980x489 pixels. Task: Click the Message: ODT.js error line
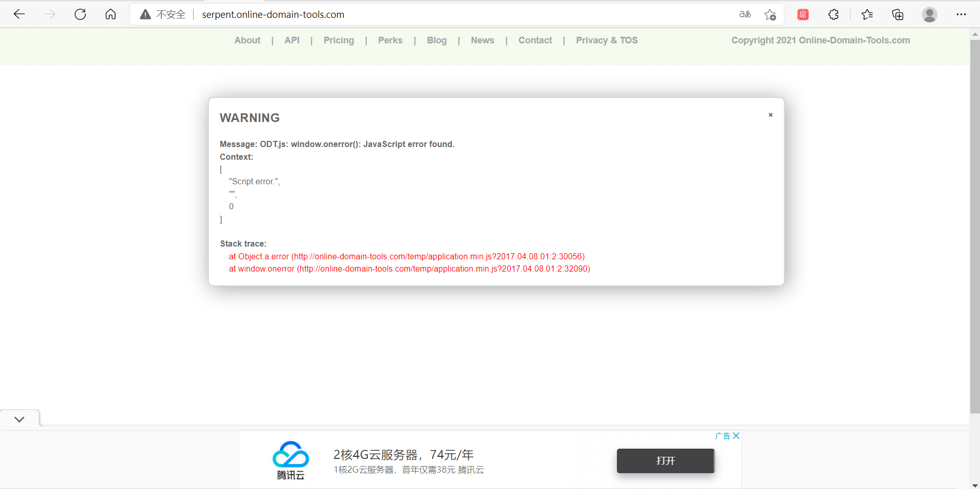click(337, 144)
